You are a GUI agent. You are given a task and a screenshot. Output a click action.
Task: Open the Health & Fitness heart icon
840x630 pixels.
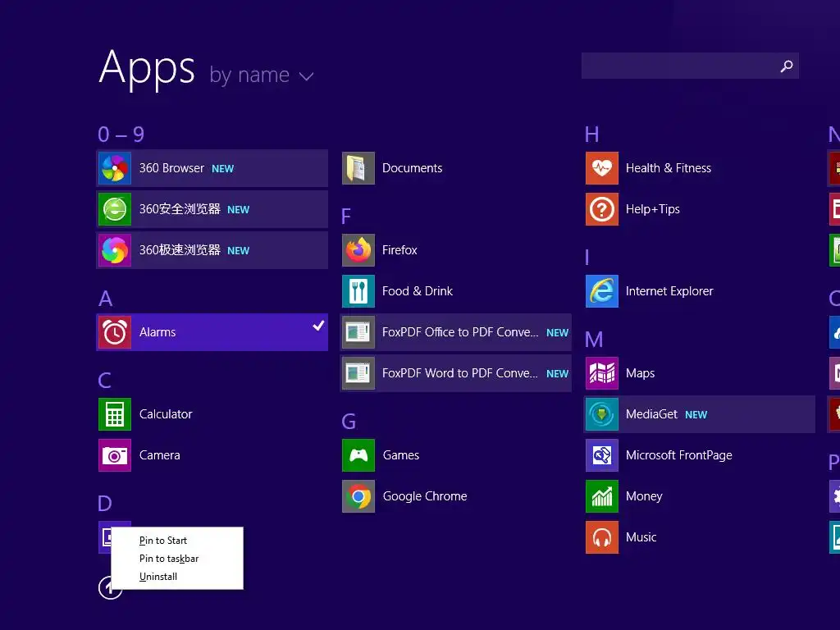coord(602,168)
